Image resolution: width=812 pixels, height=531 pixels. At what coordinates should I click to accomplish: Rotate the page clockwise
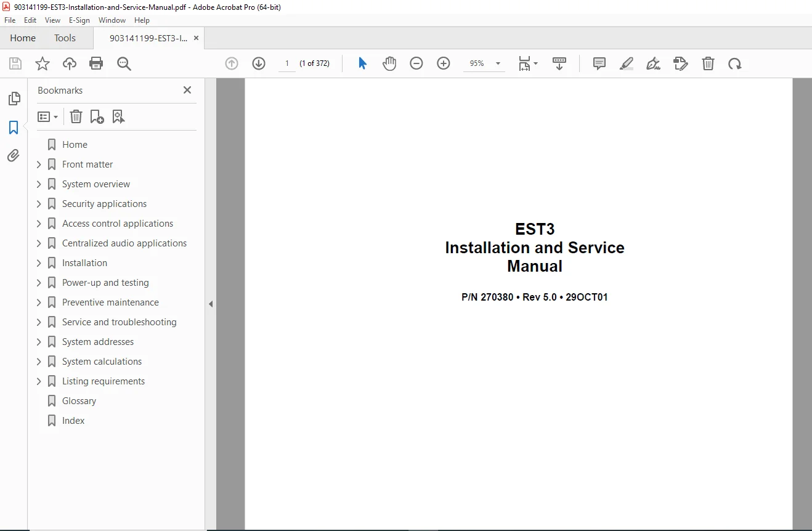735,63
